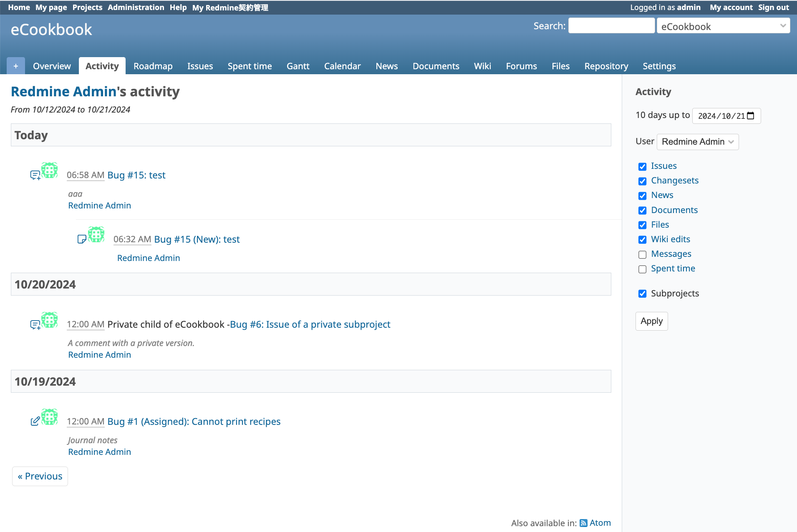
Task: Uncheck the News checkbox
Action: click(x=643, y=196)
